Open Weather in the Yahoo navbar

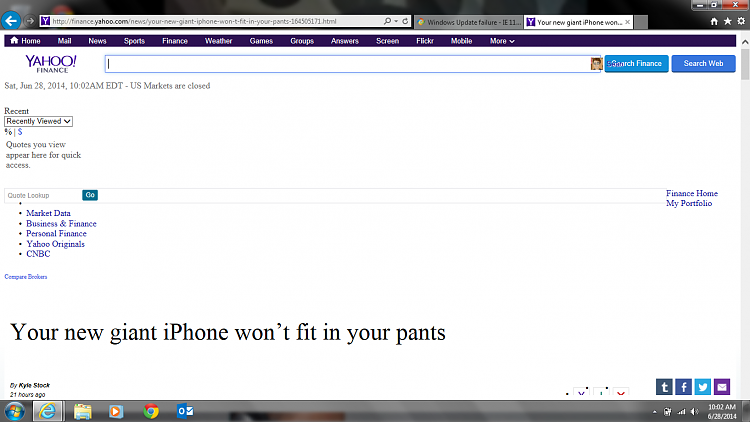(x=219, y=41)
